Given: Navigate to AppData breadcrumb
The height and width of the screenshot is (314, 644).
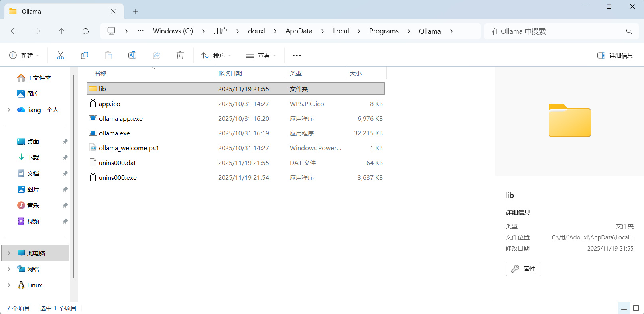Looking at the screenshot, I should (299, 31).
